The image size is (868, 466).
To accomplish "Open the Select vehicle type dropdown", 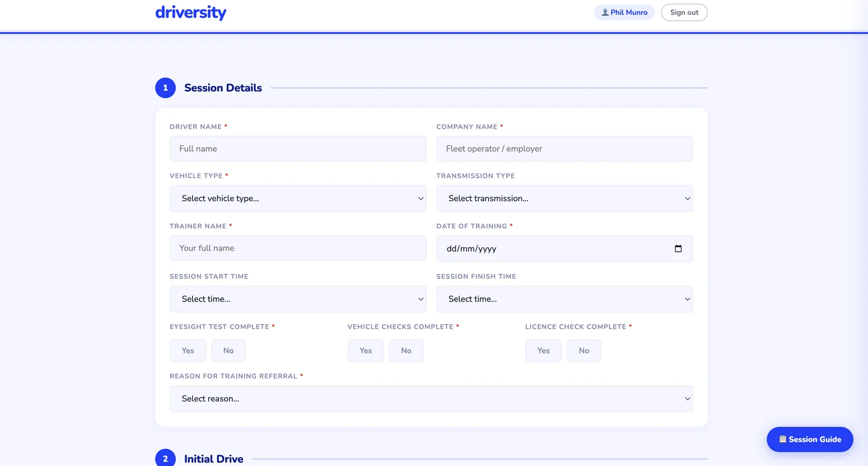I will (x=298, y=199).
